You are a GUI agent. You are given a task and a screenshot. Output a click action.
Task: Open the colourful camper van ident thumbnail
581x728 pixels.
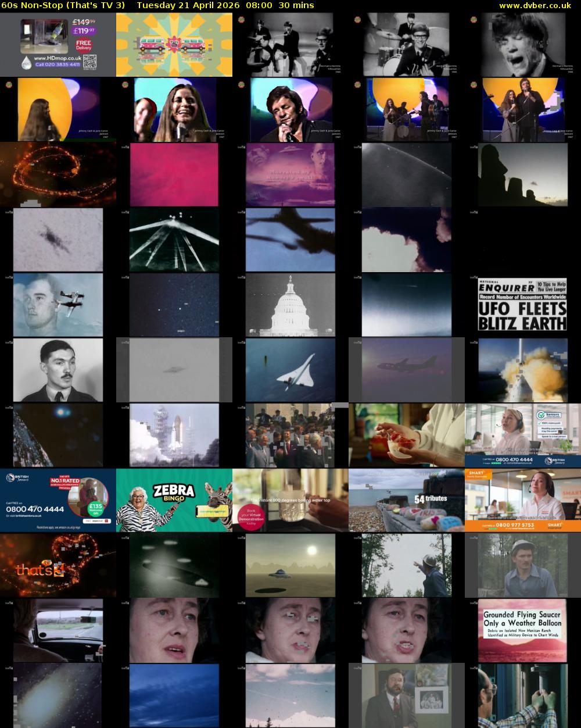point(174,45)
